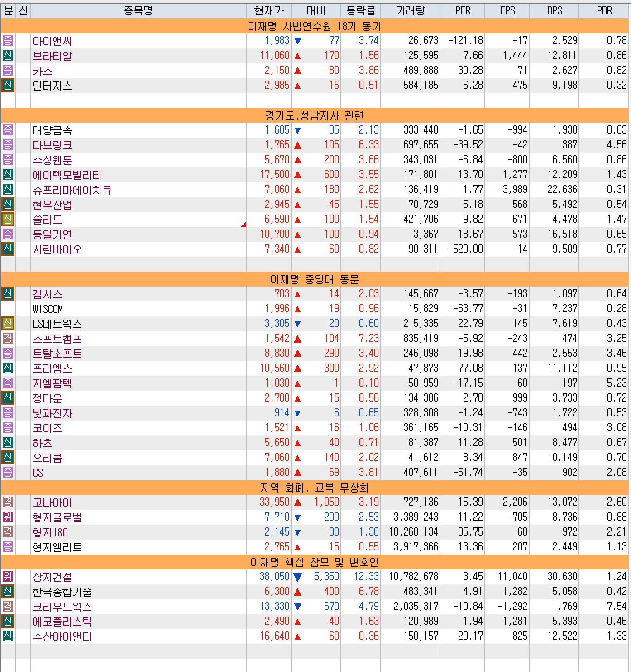Click the 증 badge icon beside 형지엘리트
This screenshot has width=631, height=672.
(8, 547)
